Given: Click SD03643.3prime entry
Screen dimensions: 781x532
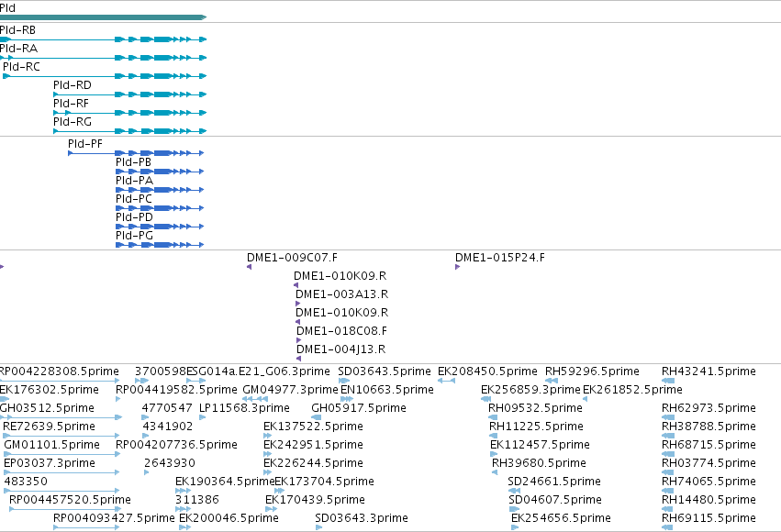Looking at the screenshot, I should tap(362, 518).
